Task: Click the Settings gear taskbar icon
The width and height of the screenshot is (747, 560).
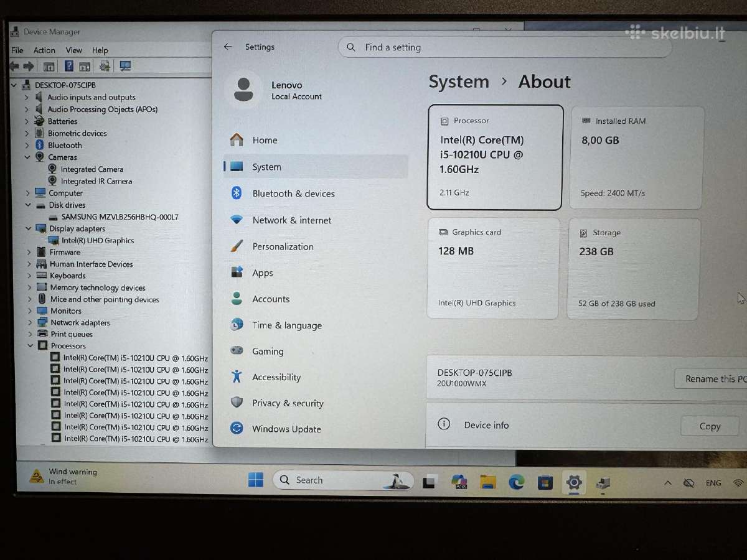Action: [573, 482]
